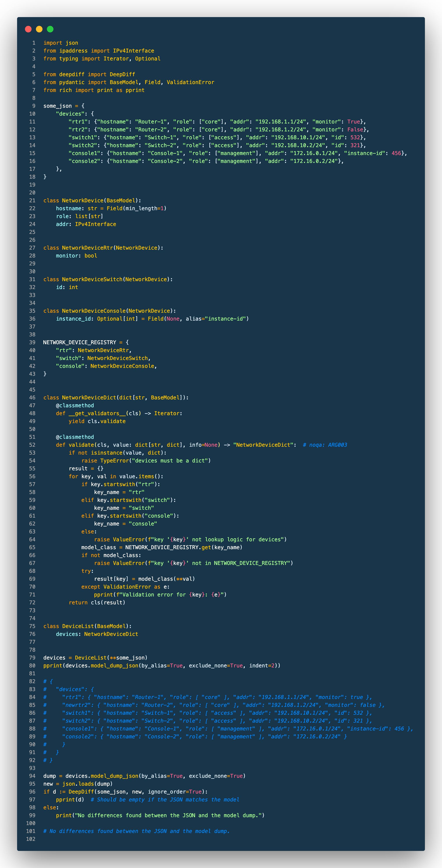The image size is (442, 868).
Task: Click the '__get_validators__' method name
Action: (x=97, y=413)
